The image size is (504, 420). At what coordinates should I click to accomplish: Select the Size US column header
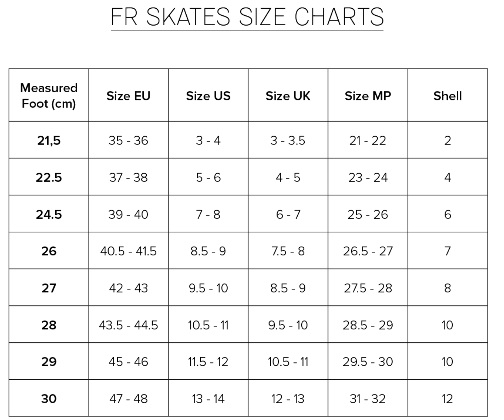point(208,96)
